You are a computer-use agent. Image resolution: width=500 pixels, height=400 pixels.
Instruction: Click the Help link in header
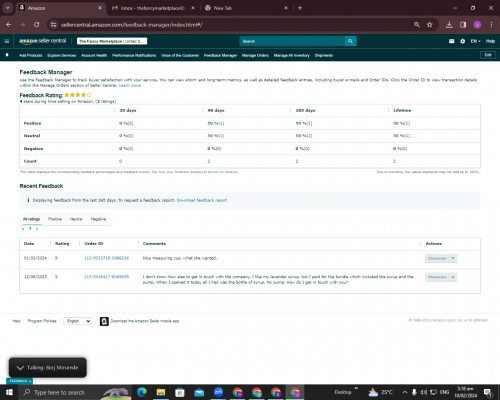tap(490, 41)
